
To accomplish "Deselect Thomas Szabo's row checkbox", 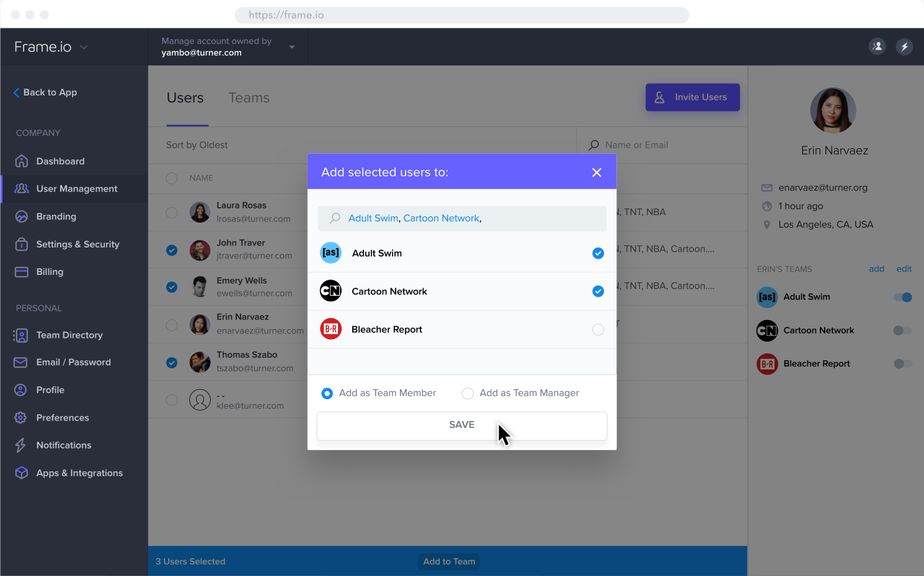I will [x=172, y=363].
